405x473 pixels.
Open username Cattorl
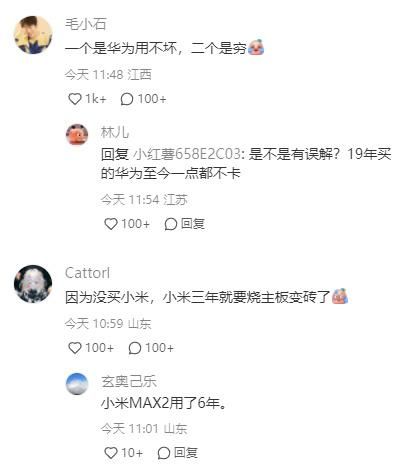pos(87,273)
